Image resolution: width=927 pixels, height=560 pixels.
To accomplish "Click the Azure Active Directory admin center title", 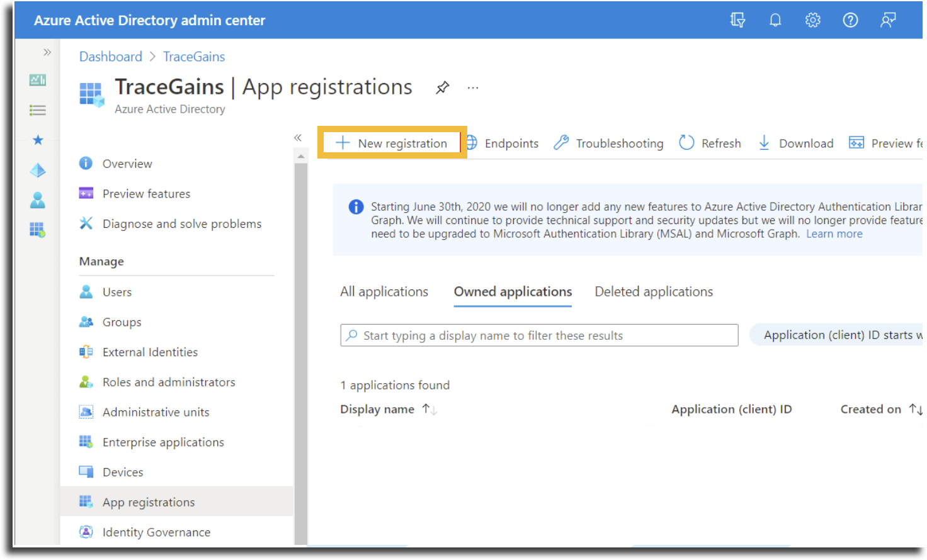I will 150,20.
